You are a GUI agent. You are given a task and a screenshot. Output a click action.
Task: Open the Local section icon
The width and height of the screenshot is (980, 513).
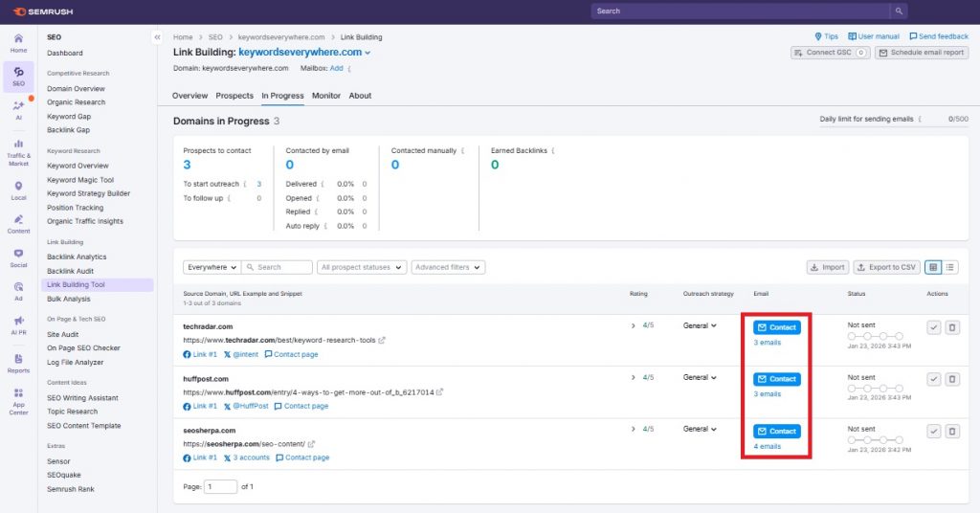tap(19, 190)
